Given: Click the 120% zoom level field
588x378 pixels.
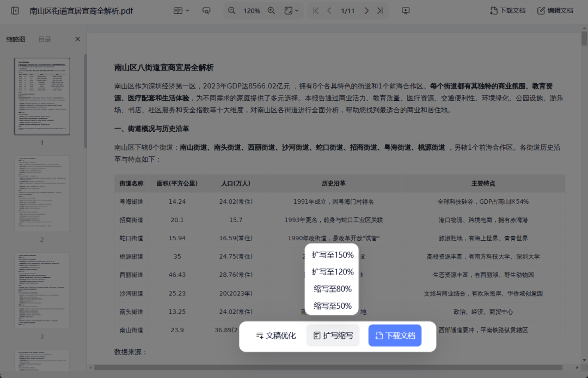Looking at the screenshot, I should point(252,11).
